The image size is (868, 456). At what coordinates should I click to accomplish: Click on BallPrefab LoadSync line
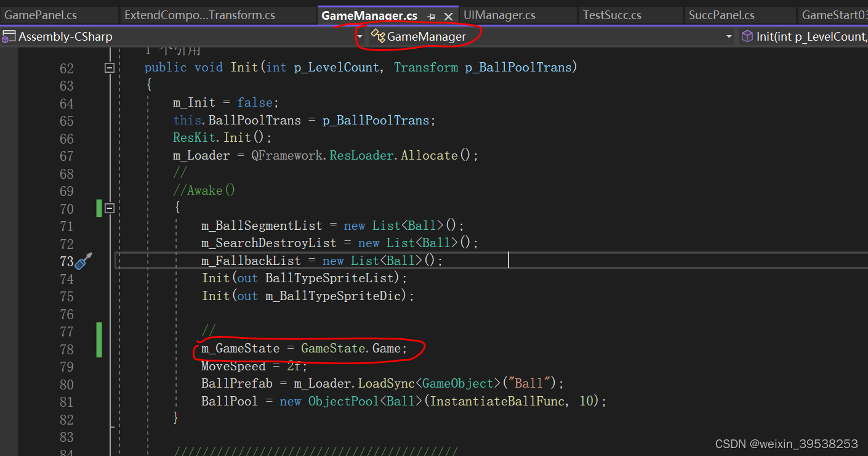[x=382, y=384]
